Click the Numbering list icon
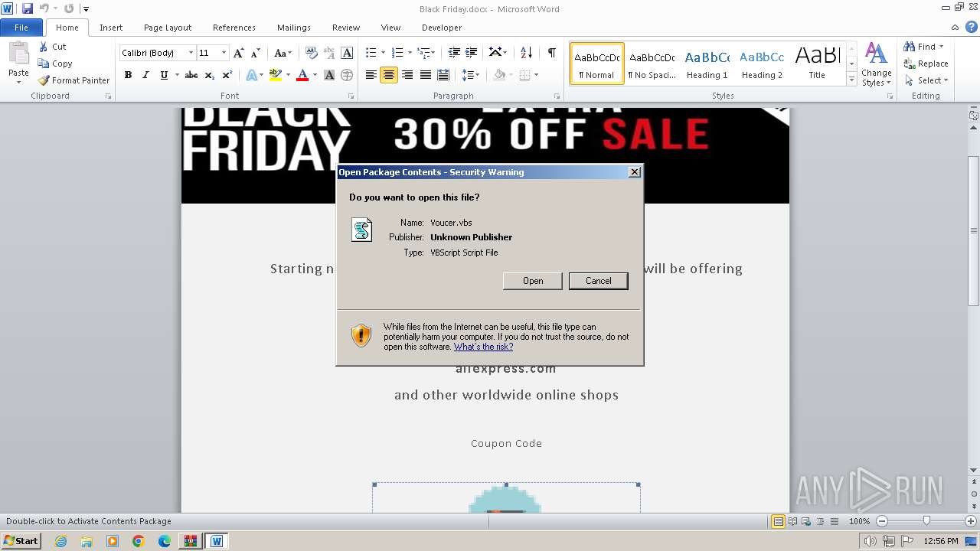The height and width of the screenshot is (551, 980). point(397,53)
